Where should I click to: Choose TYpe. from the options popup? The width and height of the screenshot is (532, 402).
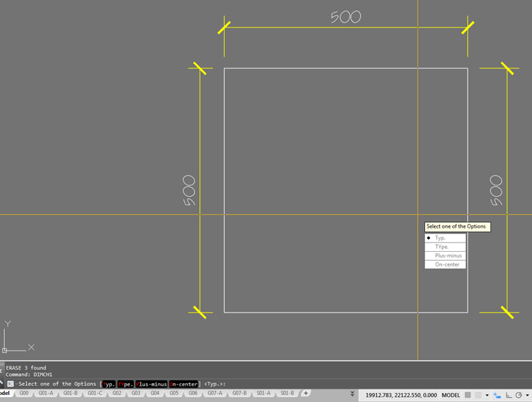445,247
